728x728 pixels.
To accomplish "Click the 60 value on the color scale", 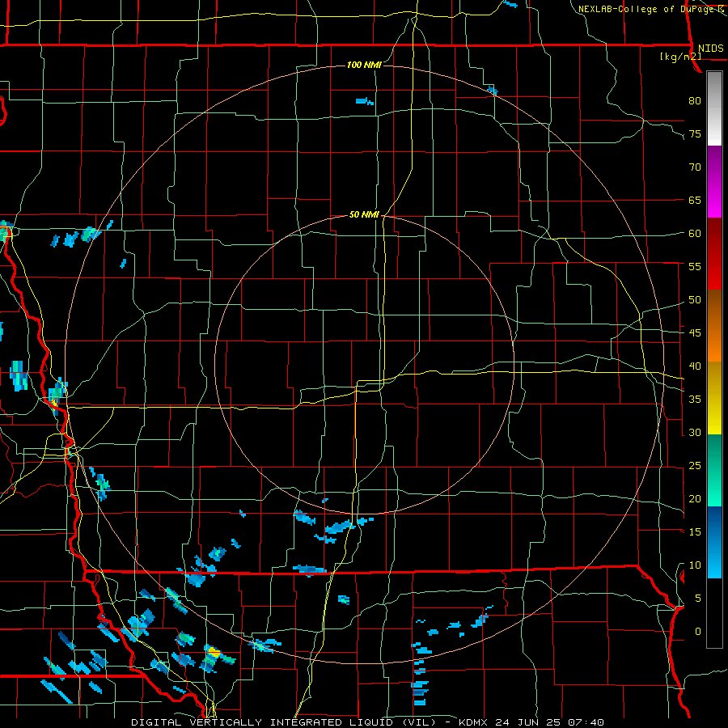I will [695, 234].
